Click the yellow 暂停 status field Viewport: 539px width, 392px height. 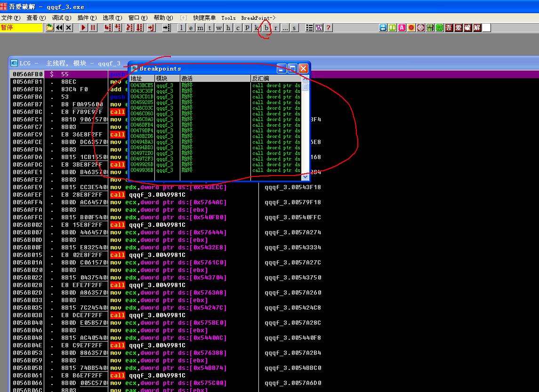pyautogui.click(x=21, y=28)
